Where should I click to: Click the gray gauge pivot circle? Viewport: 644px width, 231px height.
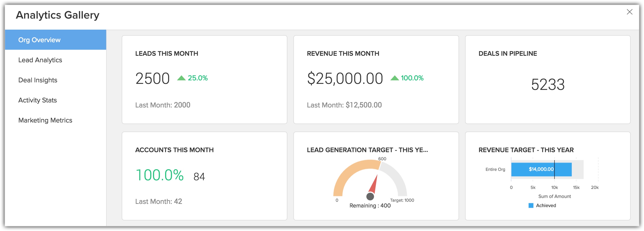pos(370,196)
